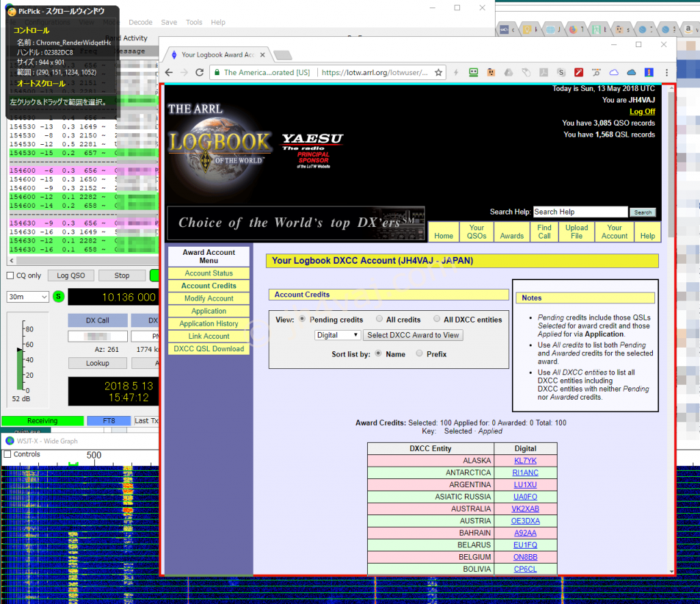Image resolution: width=700 pixels, height=604 pixels.
Task: Open the Find Call tab
Action: [x=544, y=232]
